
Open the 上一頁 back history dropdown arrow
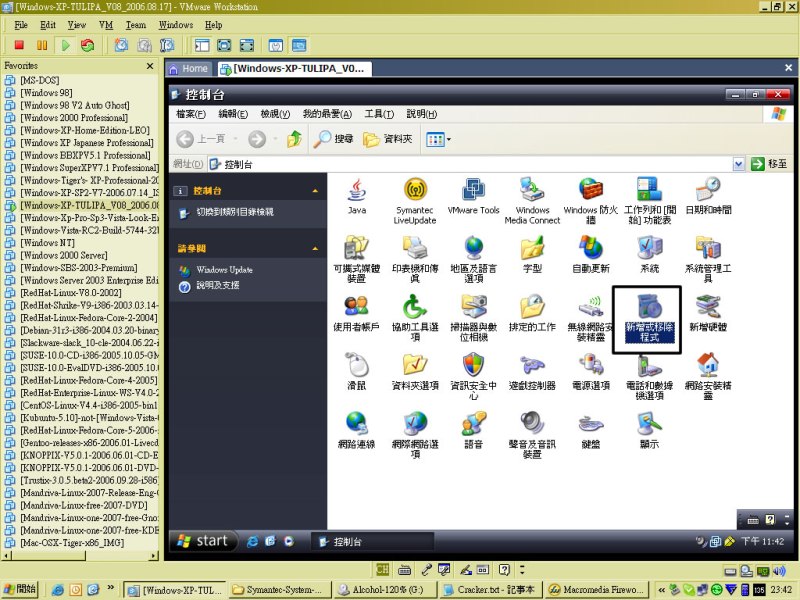pos(235,139)
